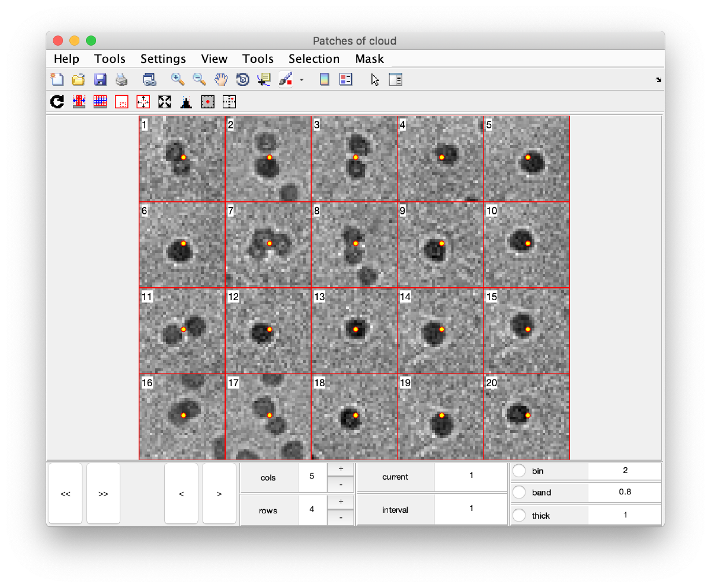
Task: Open the grid display icon
Action: tap(100, 101)
